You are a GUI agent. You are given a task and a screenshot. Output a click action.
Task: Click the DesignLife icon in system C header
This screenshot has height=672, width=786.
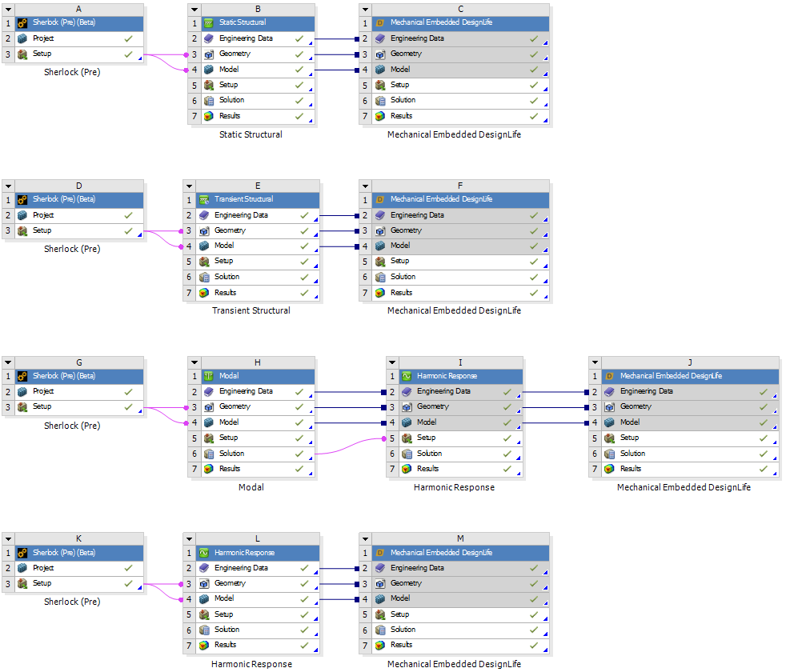tap(380, 23)
